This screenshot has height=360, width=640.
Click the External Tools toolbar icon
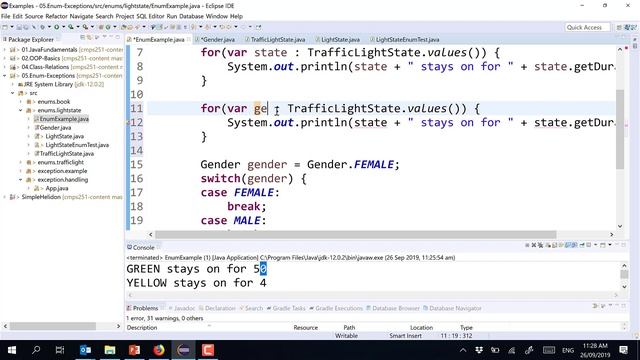coord(85,27)
